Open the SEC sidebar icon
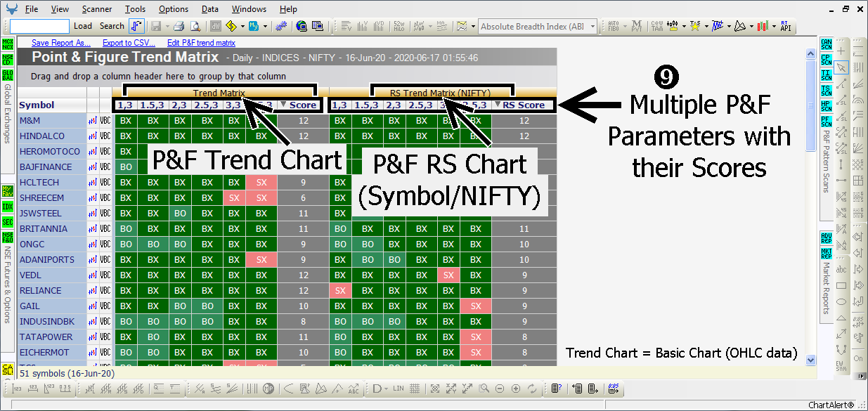The image size is (868, 411). (x=8, y=222)
